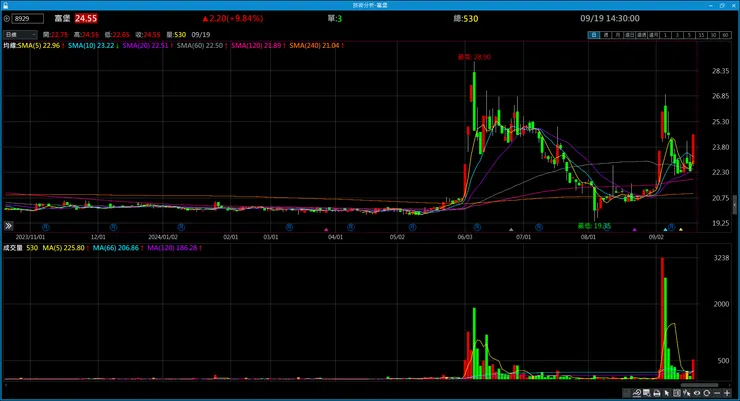The image size is (740, 401).
Task: Click the timestamp 09/19 14:30:00
Action: (610, 18)
